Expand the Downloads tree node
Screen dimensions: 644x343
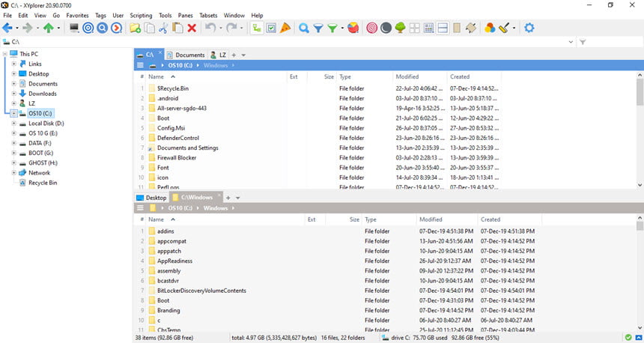[x=14, y=94]
